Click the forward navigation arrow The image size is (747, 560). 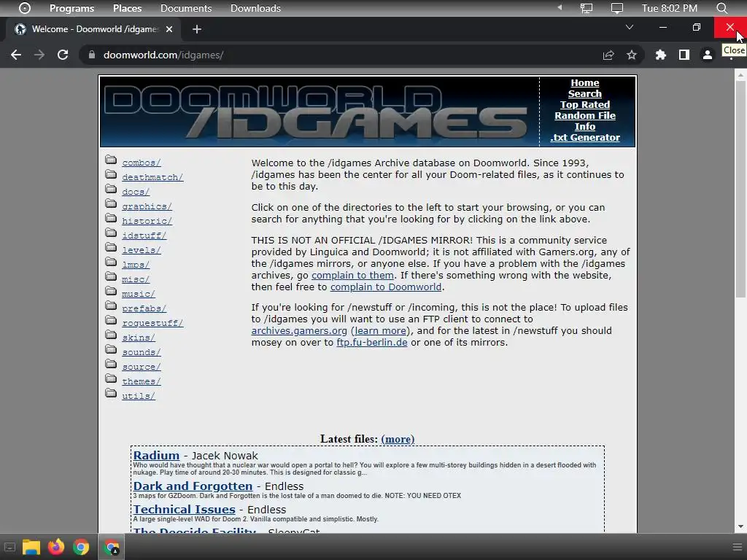[39, 55]
